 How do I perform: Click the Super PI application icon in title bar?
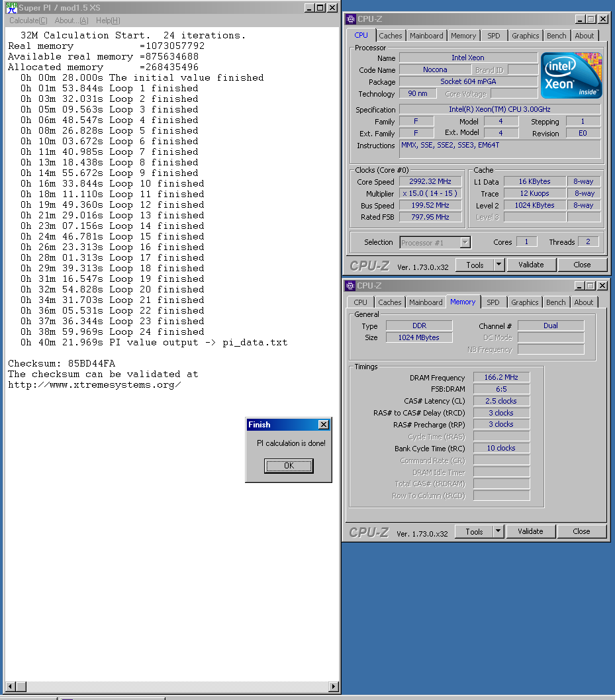(11, 7)
